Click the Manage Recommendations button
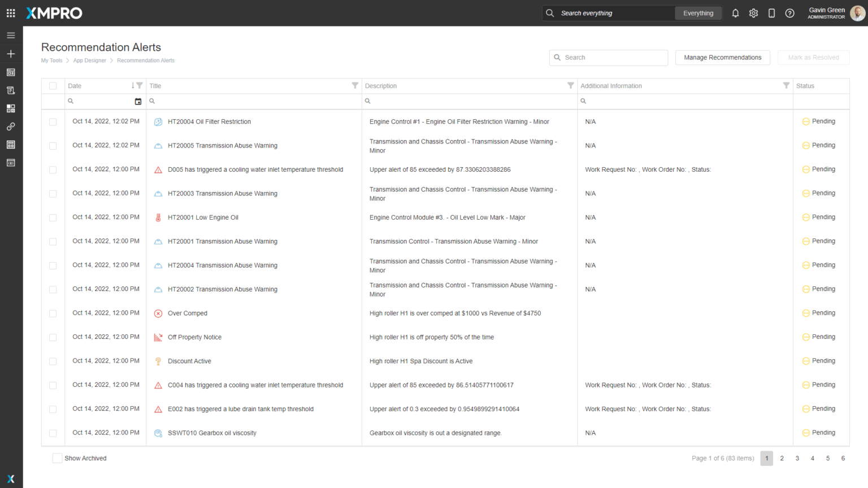Screen dimensions: 868x488 point(722,58)
